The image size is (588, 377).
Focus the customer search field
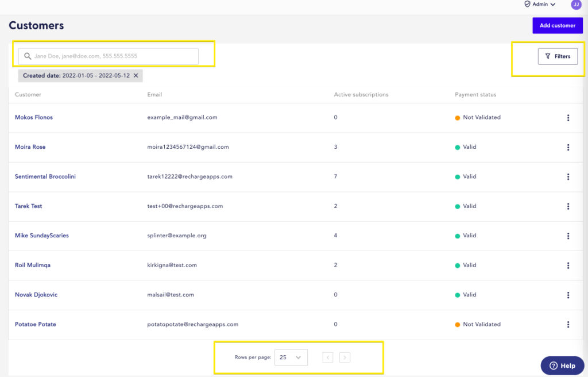pyautogui.click(x=109, y=56)
